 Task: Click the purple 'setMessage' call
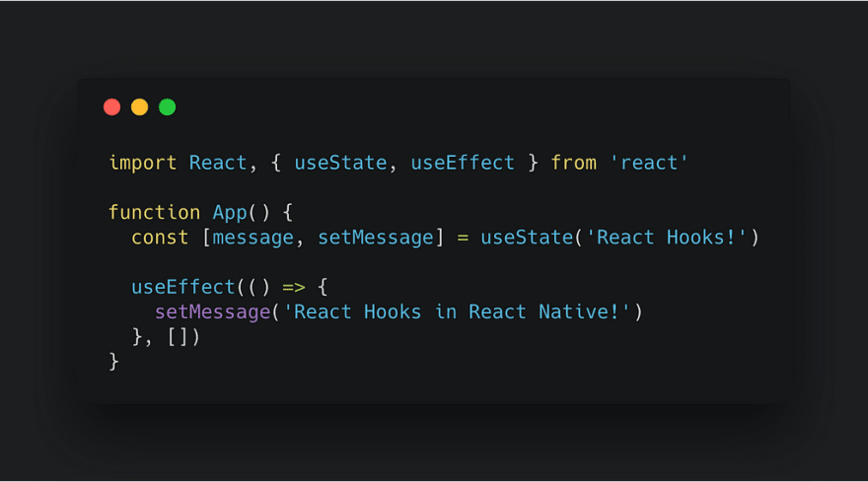(213, 312)
